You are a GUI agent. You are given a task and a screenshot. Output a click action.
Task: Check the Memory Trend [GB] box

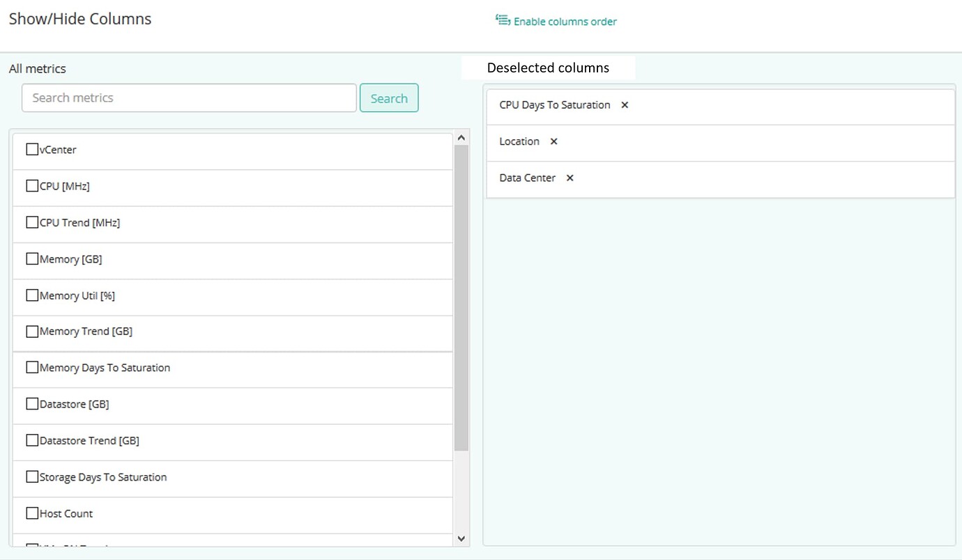click(31, 331)
